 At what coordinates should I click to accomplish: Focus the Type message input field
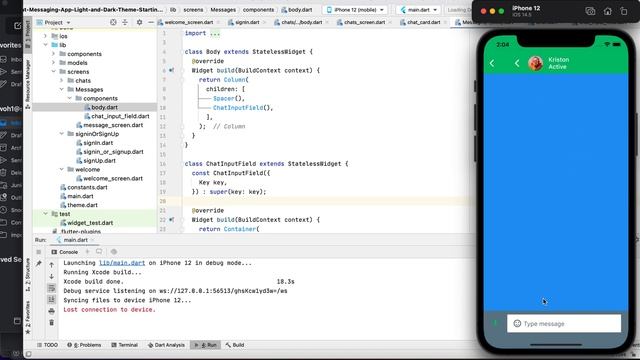[564, 323]
